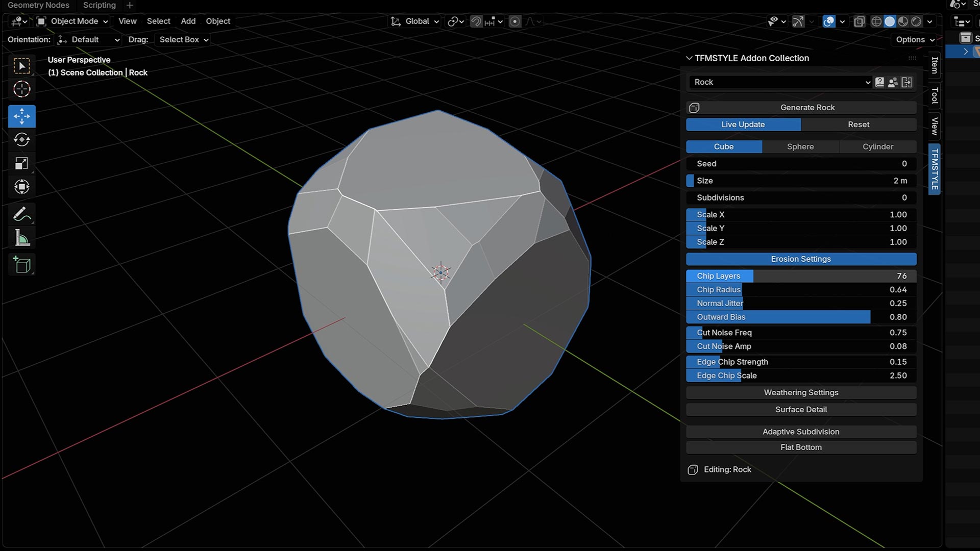Pick the Annotate pencil tool
Viewport: 980px width, 551px height.
pyautogui.click(x=21, y=214)
